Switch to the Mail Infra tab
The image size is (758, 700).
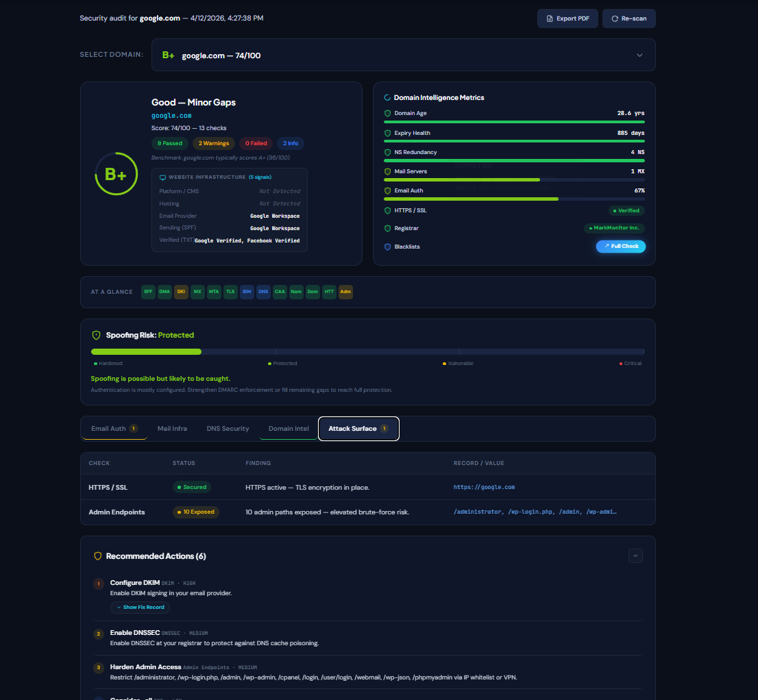click(x=172, y=428)
